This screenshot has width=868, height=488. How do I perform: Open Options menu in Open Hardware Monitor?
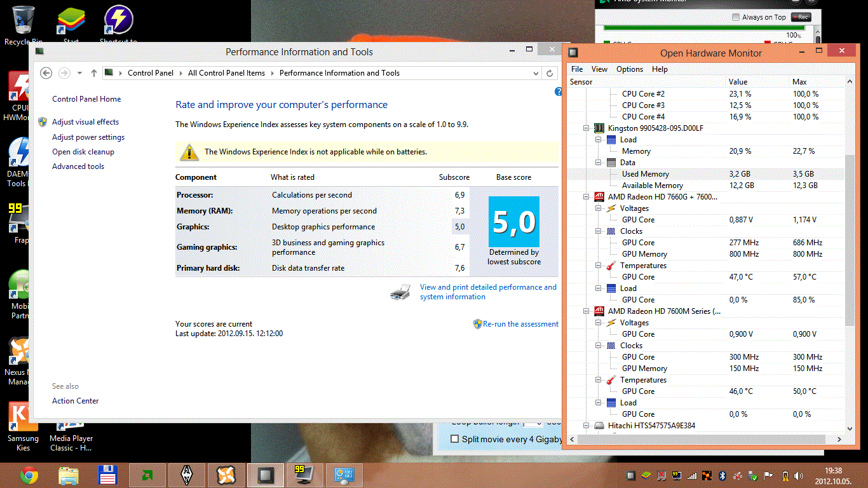click(630, 69)
